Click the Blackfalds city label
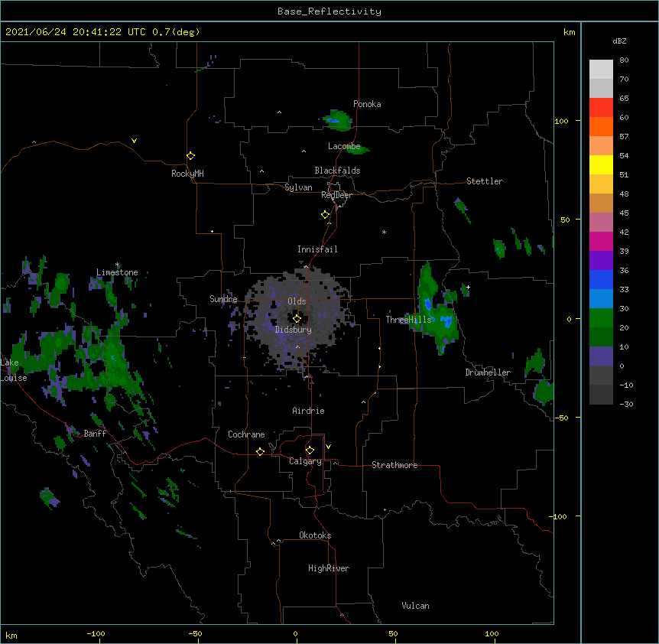The image size is (659, 644). point(337,171)
